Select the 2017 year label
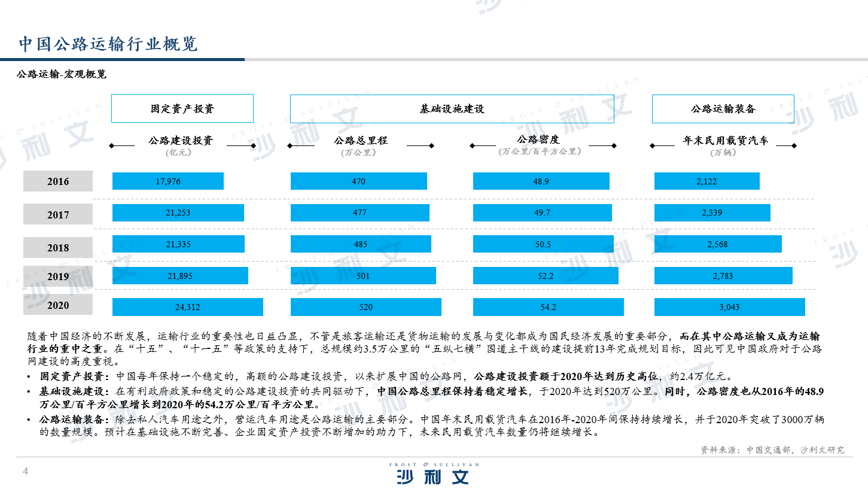Viewport: 868px width, 489px height. click(58, 214)
